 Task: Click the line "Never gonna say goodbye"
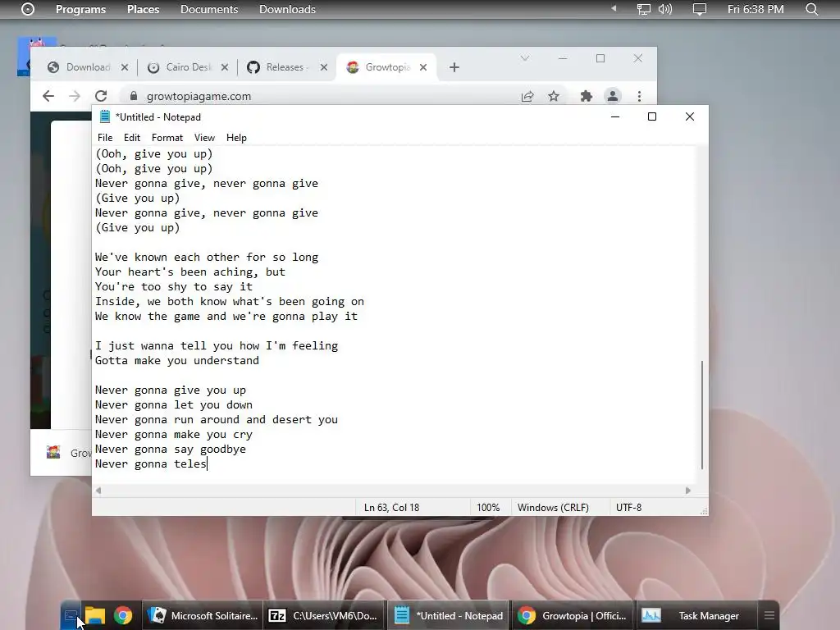(x=171, y=449)
